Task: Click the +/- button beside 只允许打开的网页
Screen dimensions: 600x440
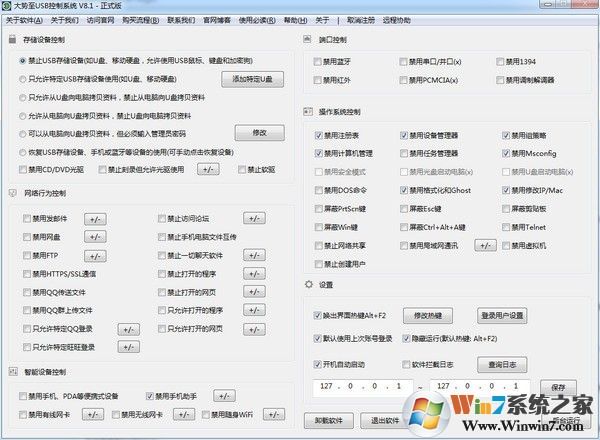Action: (x=254, y=329)
